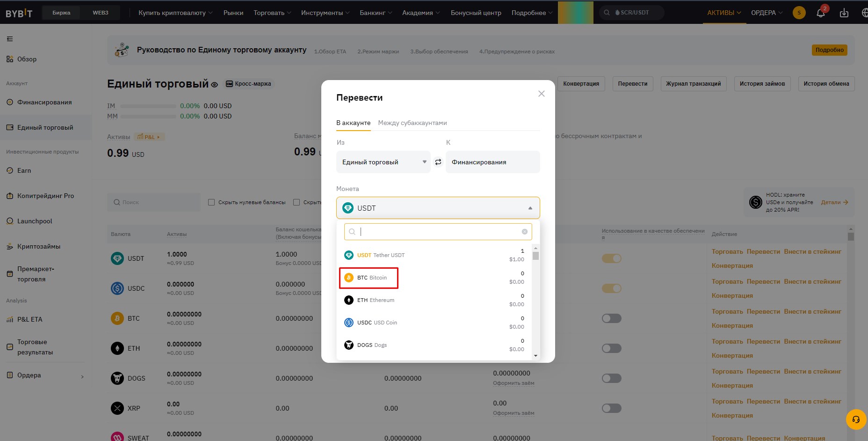
Task: Switch to Биржа tab in header
Action: pyautogui.click(x=61, y=13)
